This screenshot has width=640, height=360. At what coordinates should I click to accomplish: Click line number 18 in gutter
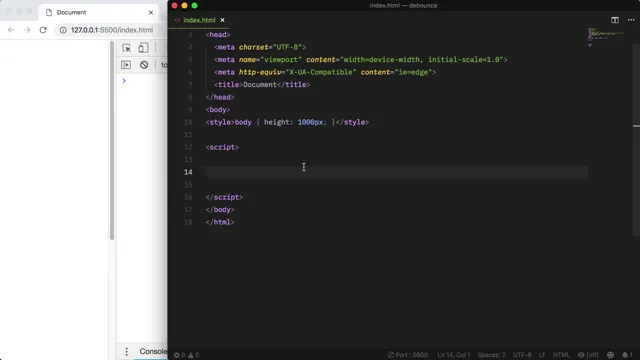tap(188, 222)
